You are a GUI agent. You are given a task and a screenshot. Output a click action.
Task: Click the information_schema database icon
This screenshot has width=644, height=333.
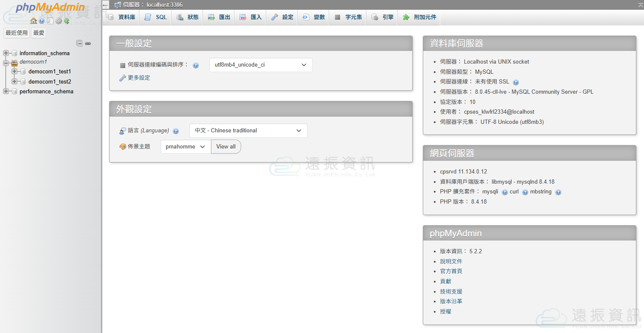click(14, 53)
